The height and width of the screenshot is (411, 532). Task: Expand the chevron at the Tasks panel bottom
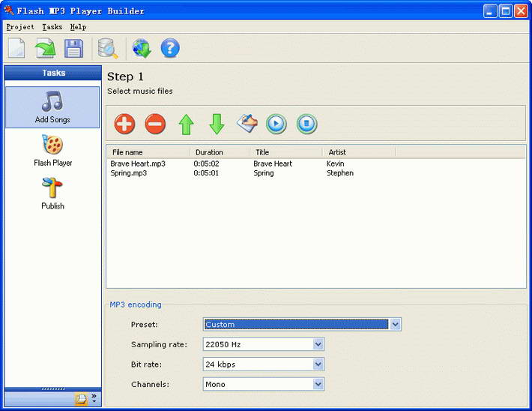click(x=94, y=398)
